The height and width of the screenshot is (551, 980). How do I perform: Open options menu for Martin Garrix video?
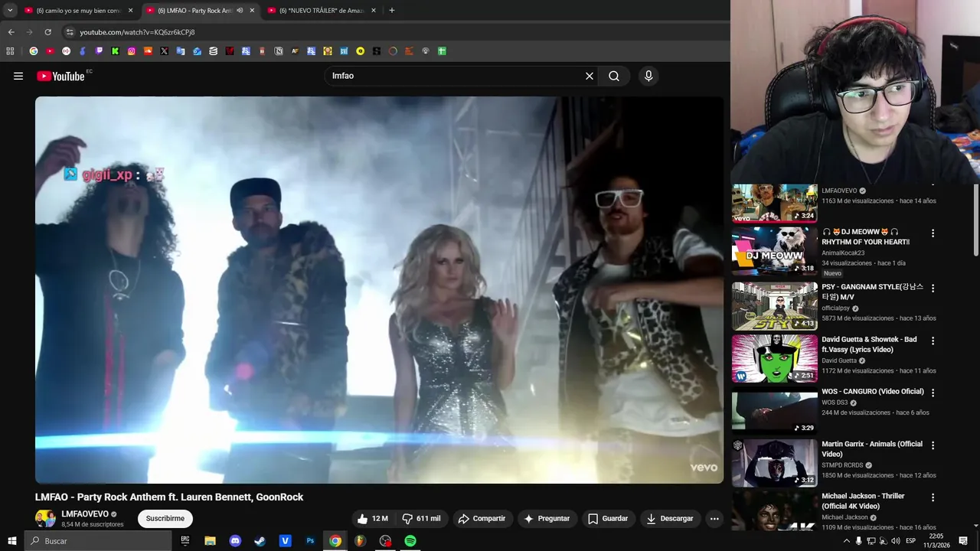coord(933,445)
